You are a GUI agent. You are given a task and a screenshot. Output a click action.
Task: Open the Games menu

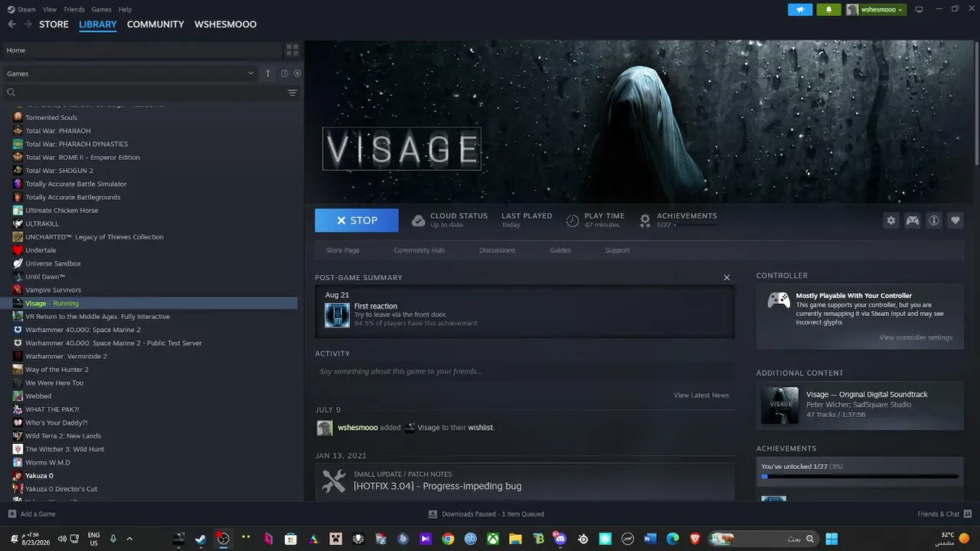pyautogui.click(x=101, y=9)
